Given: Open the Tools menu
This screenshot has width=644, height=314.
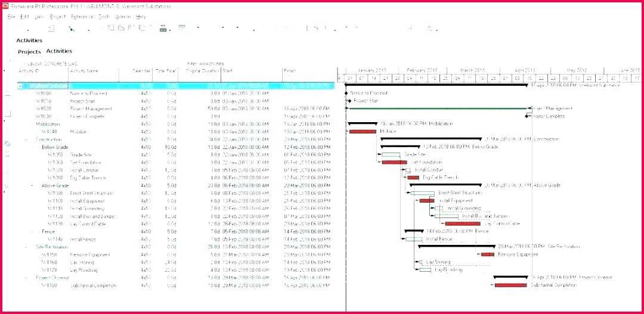Looking at the screenshot, I should [x=104, y=17].
